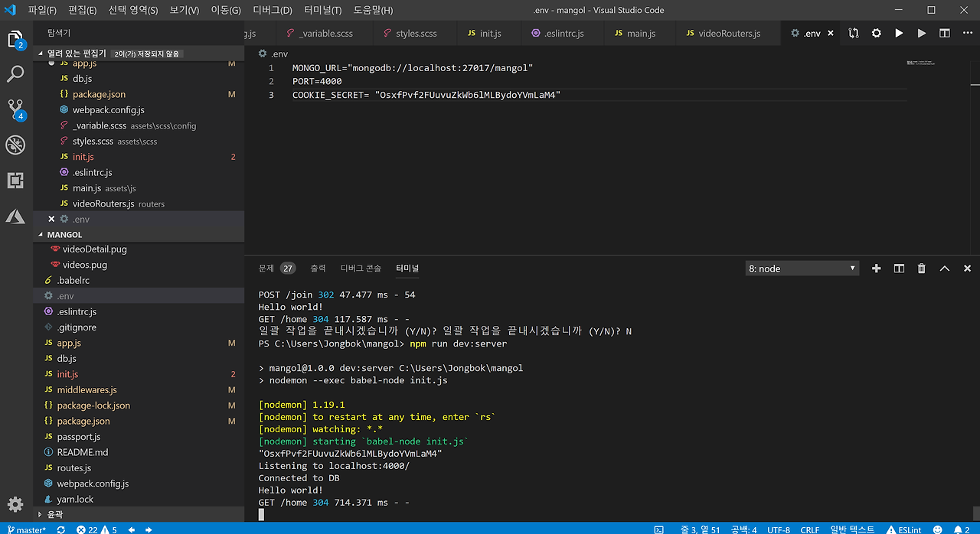Split the editor to the right
Screen dimensions: 980x534
coord(945,34)
